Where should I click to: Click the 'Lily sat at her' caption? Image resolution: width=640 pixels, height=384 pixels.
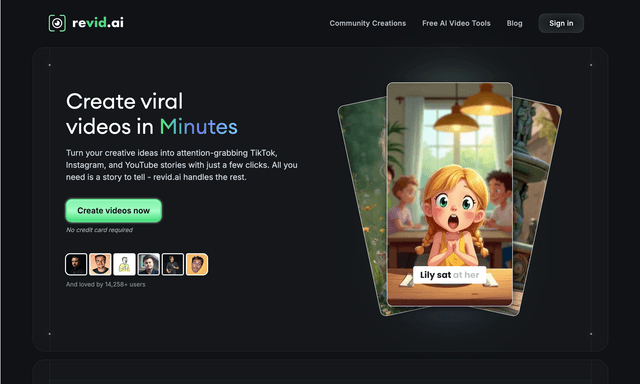449,275
